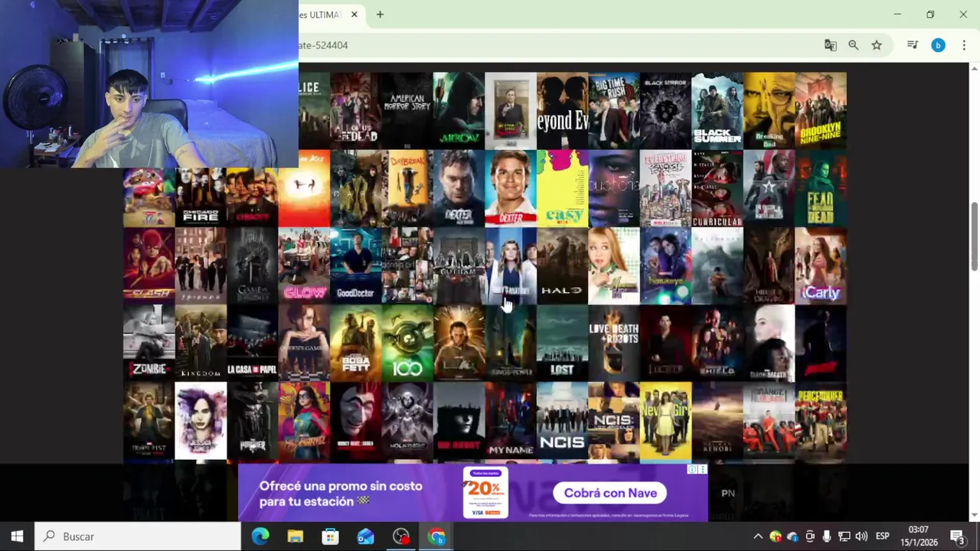This screenshot has width=980, height=551.
Task: Select the Arrow series poster
Action: (459, 111)
